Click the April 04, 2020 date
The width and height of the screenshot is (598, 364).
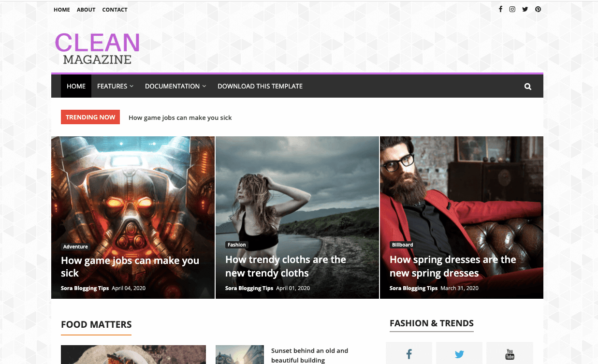click(129, 288)
